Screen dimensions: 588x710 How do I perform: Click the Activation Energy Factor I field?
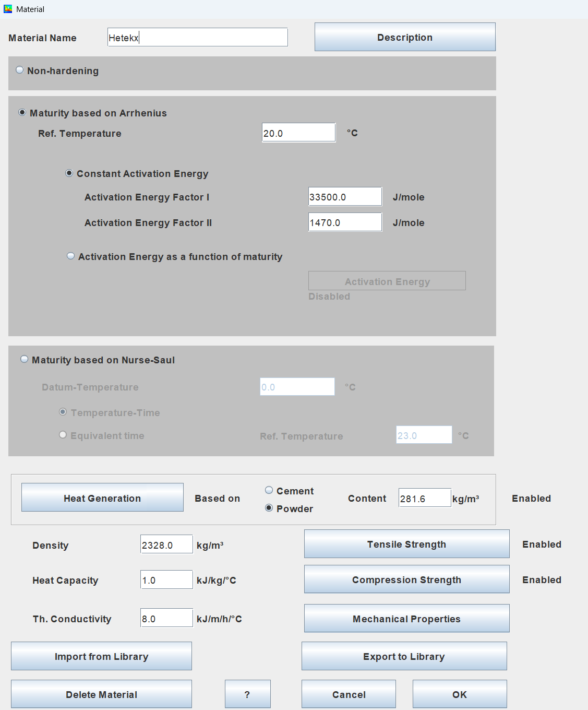pyautogui.click(x=345, y=197)
